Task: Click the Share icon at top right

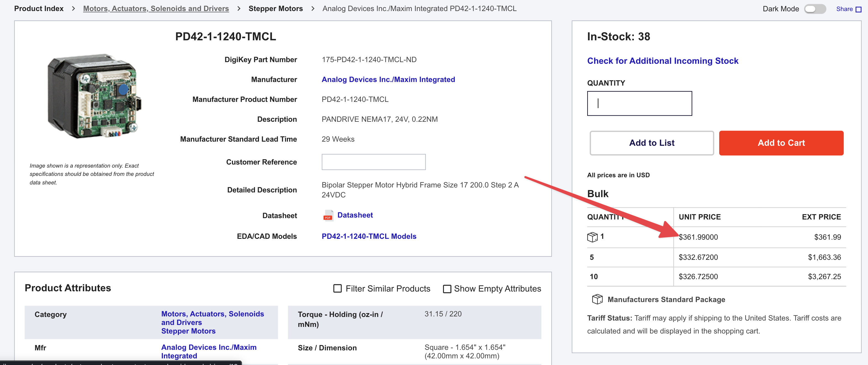Action: coord(858,9)
